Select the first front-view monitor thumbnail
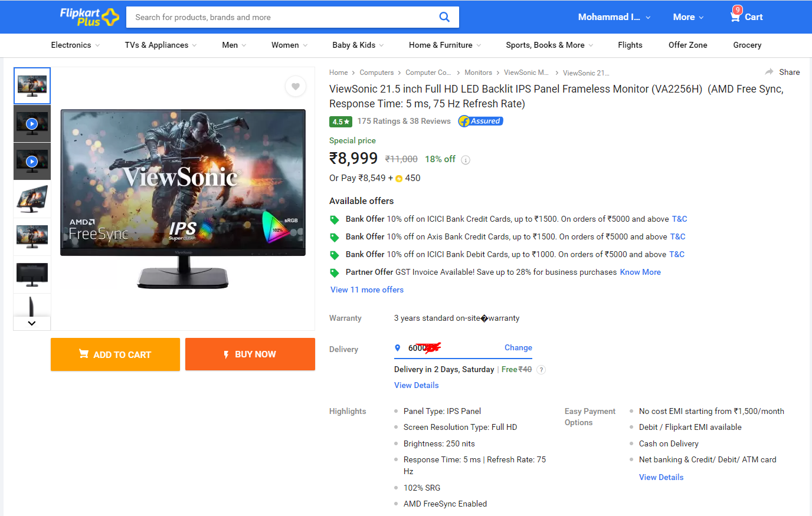Screen dimensions: 812x516 [32, 86]
